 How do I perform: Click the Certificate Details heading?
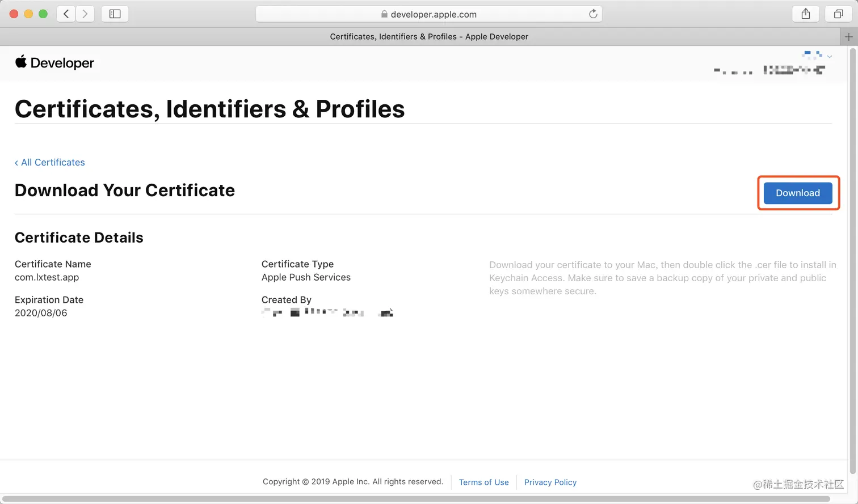[x=79, y=238]
